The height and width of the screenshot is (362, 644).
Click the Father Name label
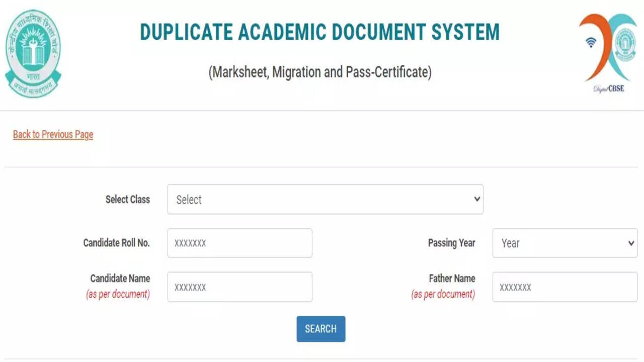click(x=452, y=279)
